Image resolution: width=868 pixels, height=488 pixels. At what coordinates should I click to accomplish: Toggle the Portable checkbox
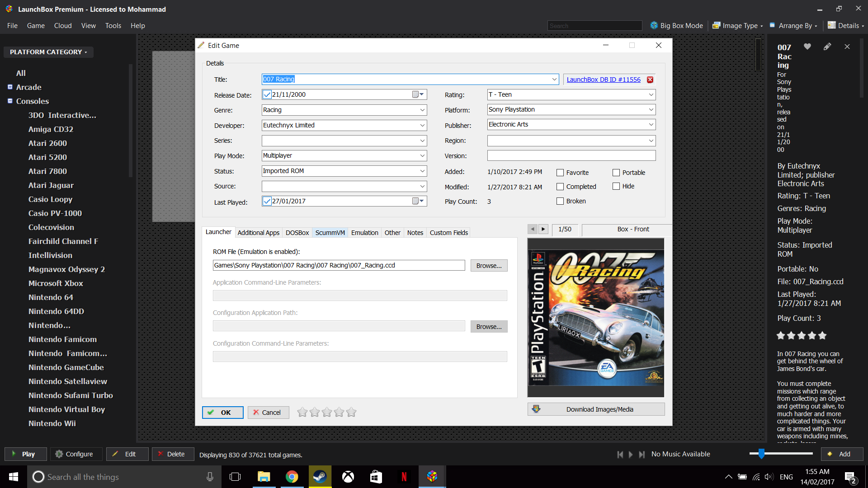pyautogui.click(x=616, y=173)
